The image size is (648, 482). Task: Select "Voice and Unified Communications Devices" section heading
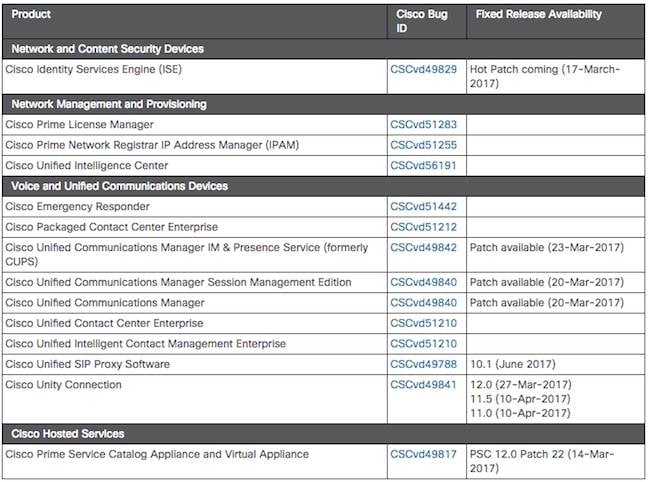pyautogui.click(x=119, y=186)
